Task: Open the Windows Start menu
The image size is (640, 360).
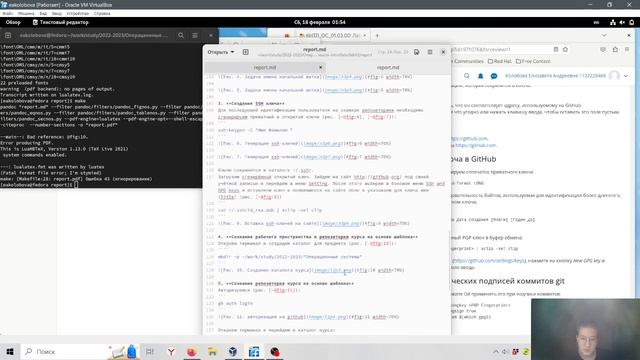Action: tap(10, 351)
